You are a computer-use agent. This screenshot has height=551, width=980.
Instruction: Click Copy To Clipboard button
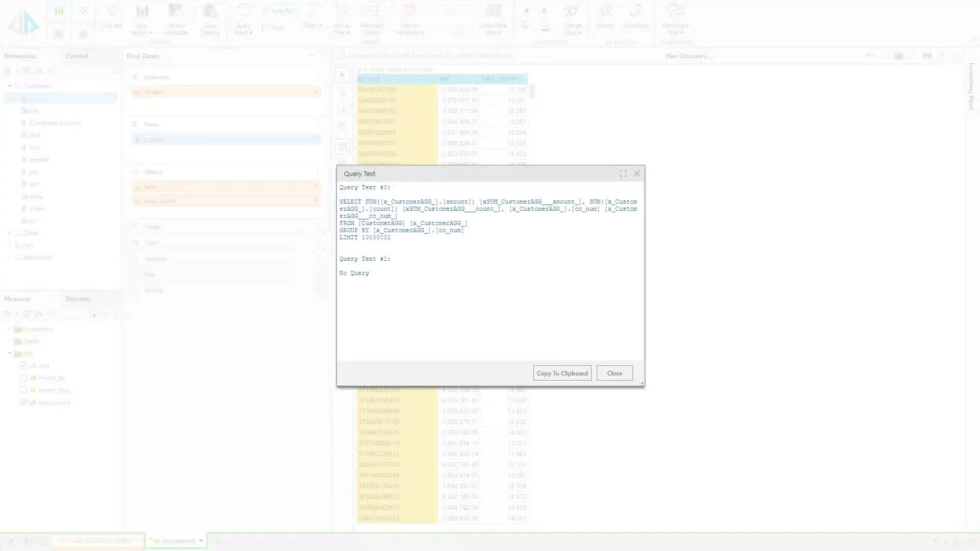coord(562,373)
